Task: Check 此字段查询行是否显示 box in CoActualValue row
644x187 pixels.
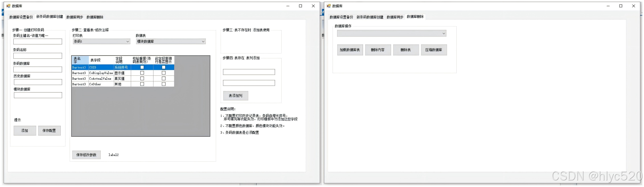Action: [x=163, y=79]
